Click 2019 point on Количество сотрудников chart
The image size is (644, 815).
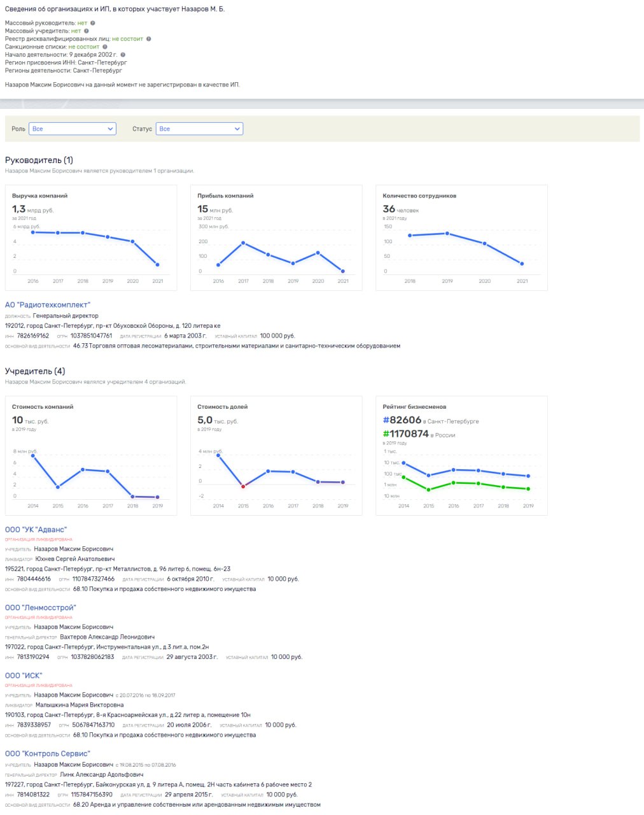pyautogui.click(x=447, y=234)
